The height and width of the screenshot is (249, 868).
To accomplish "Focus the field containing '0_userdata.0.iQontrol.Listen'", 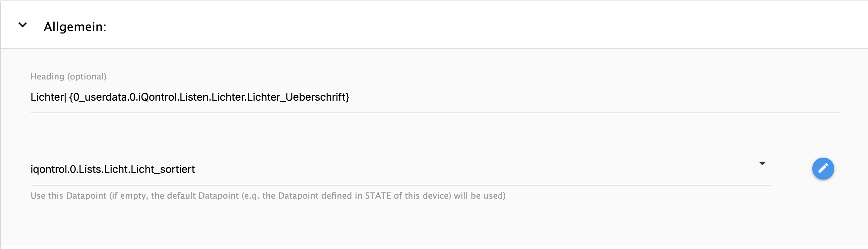I will 435,97.
